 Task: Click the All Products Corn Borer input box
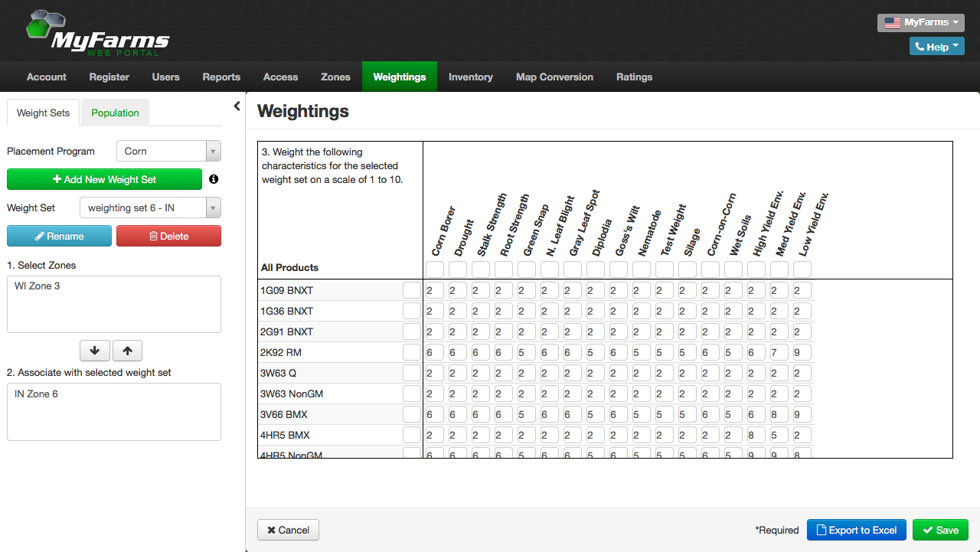click(435, 269)
